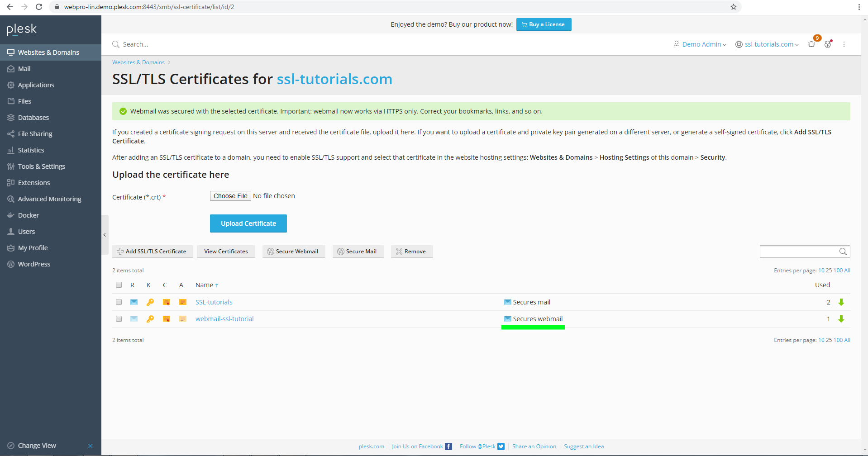Open Extensions in sidebar
The height and width of the screenshot is (456, 868).
pos(51,183)
